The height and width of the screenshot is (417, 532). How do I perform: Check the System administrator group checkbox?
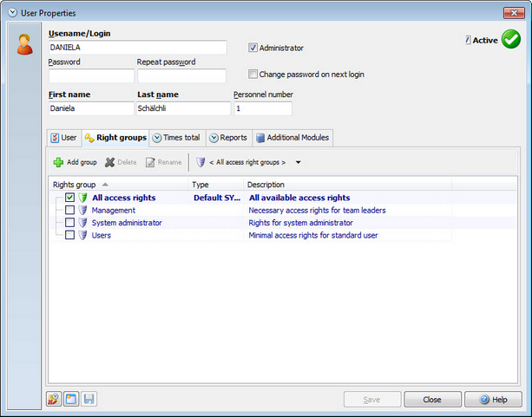coord(69,223)
